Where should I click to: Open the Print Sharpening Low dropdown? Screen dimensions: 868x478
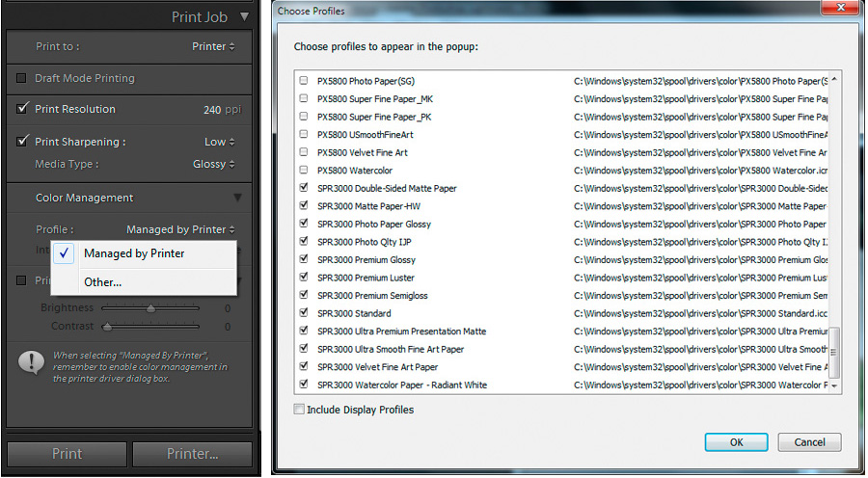pyautogui.click(x=219, y=142)
